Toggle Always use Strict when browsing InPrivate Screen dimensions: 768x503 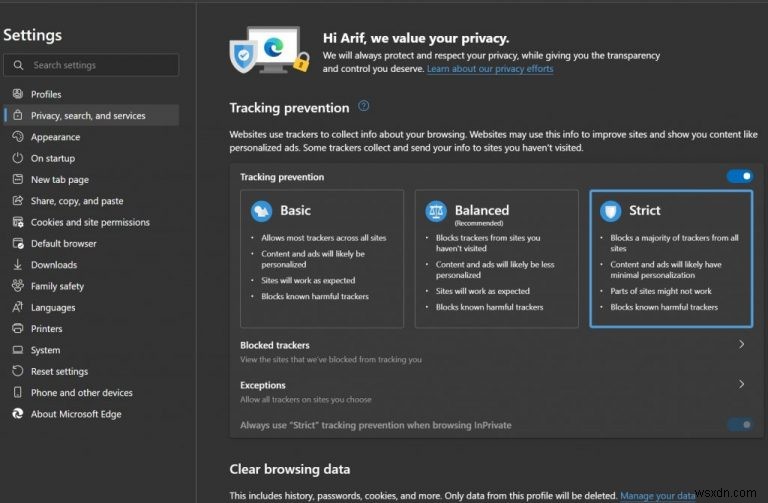[x=740, y=425]
